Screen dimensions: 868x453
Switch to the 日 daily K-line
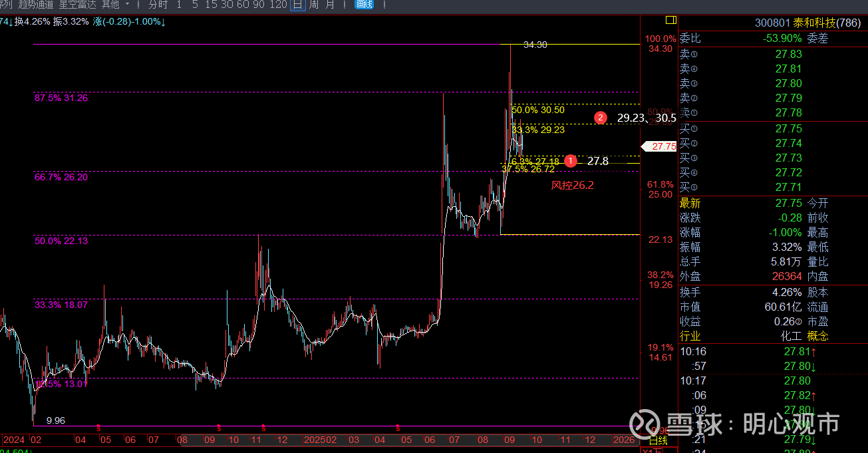[x=297, y=5]
